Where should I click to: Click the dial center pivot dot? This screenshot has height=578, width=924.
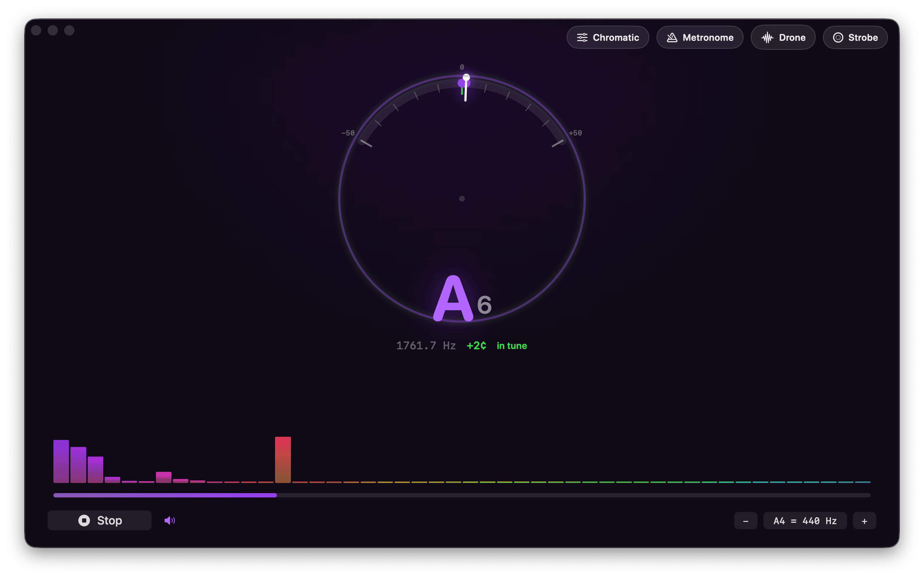tap(462, 199)
